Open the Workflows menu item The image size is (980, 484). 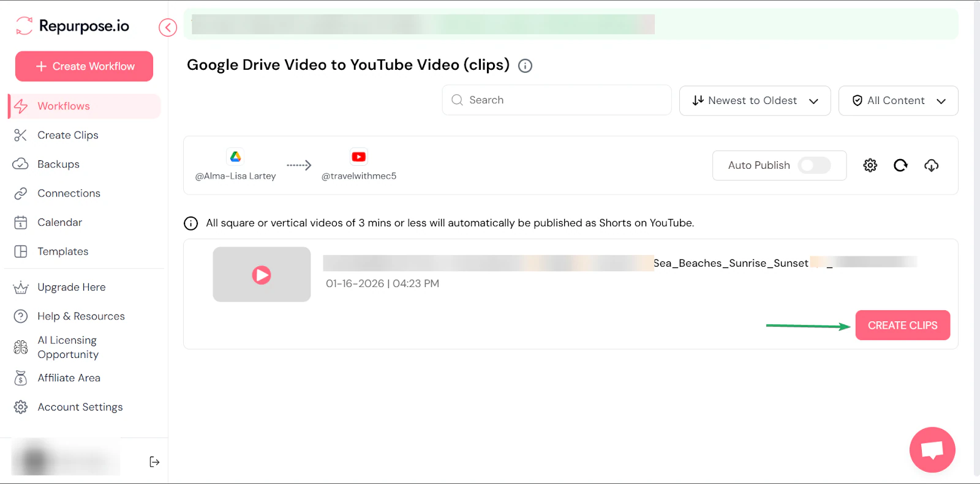(85, 106)
